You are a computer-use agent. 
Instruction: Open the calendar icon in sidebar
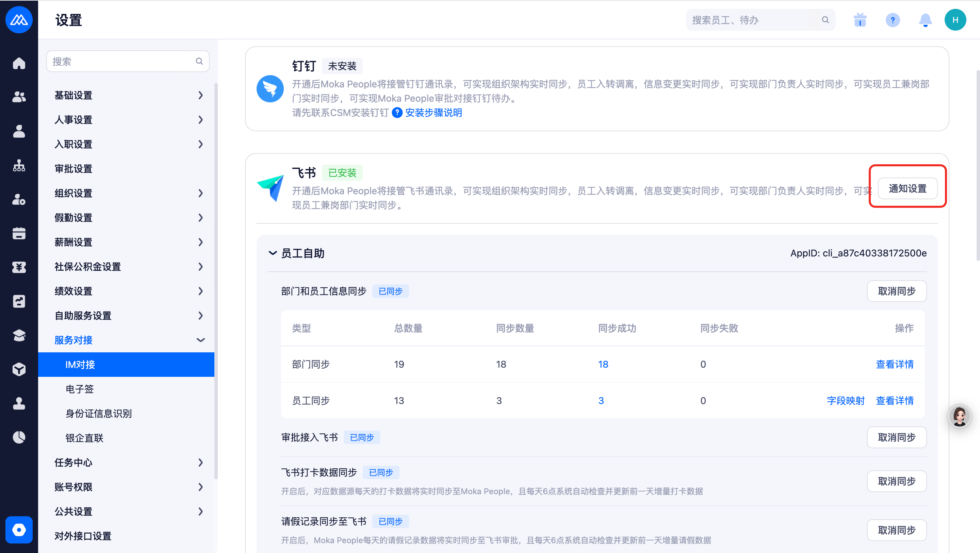[19, 233]
